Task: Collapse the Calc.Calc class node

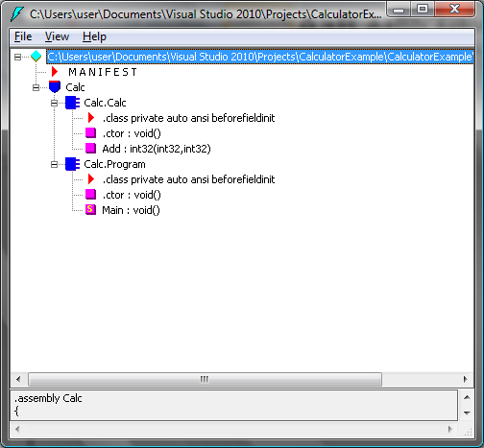Action: (x=54, y=103)
